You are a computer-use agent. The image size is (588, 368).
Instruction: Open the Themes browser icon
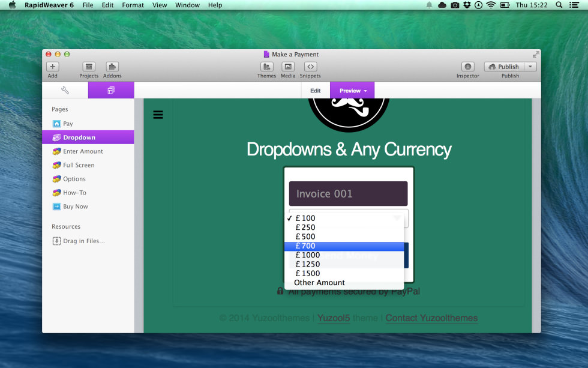tap(266, 67)
